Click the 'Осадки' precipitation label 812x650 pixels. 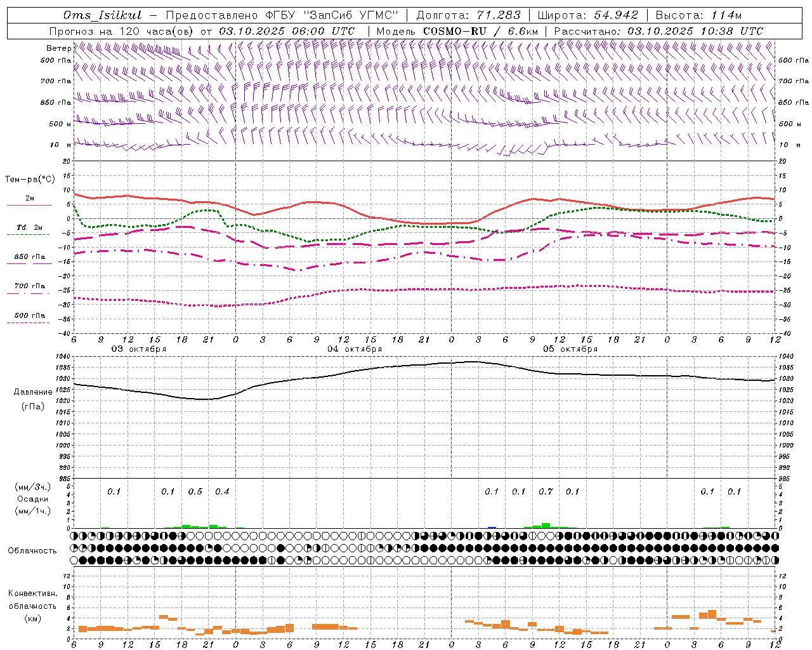(x=33, y=499)
